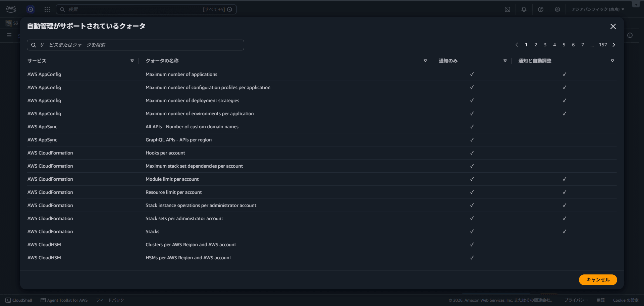Open Cookie の設定 in footer
Image resolution: width=644 pixels, height=306 pixels.
pyautogui.click(x=626, y=300)
